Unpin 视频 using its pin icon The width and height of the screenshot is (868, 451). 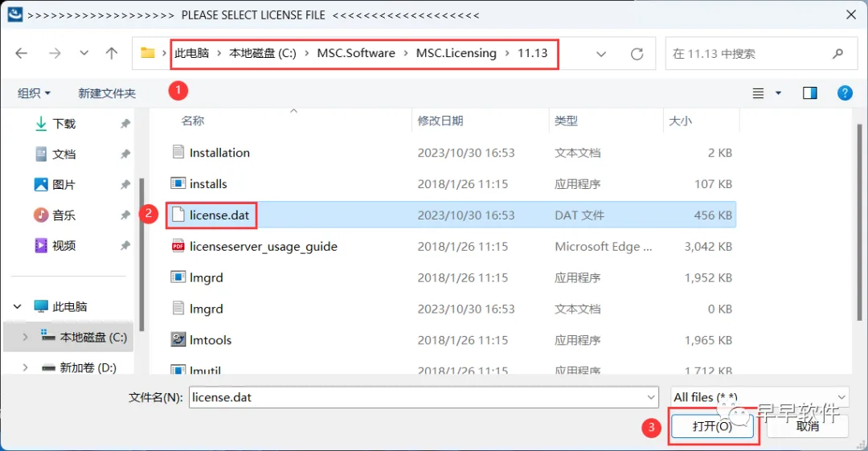125,245
